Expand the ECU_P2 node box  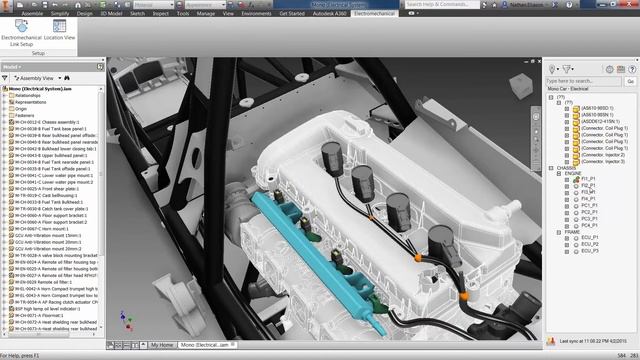[567, 244]
